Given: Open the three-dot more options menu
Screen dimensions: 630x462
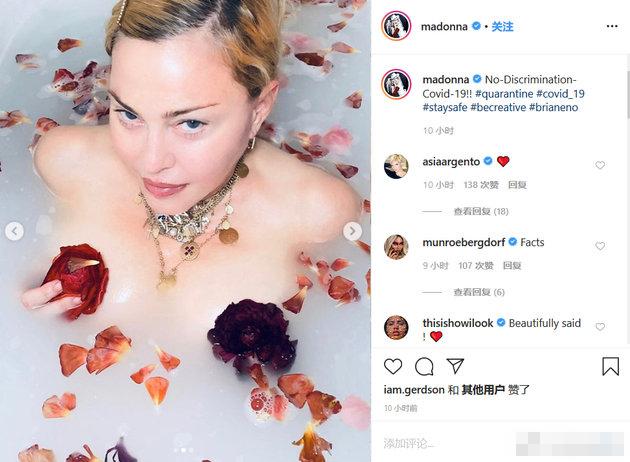Looking at the screenshot, I should pos(612,27).
